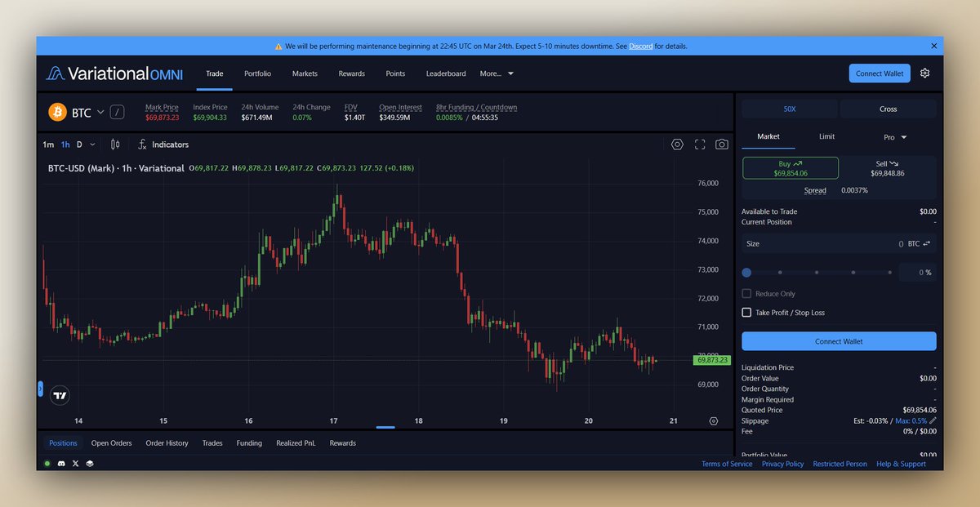Image resolution: width=980 pixels, height=507 pixels.
Task: Click large Connect Wallet button in order panel
Action: (839, 341)
